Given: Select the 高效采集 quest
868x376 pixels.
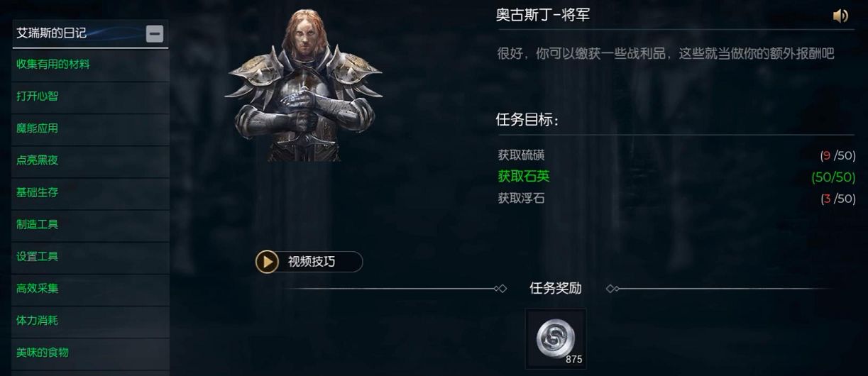Looking at the screenshot, I should (90, 289).
